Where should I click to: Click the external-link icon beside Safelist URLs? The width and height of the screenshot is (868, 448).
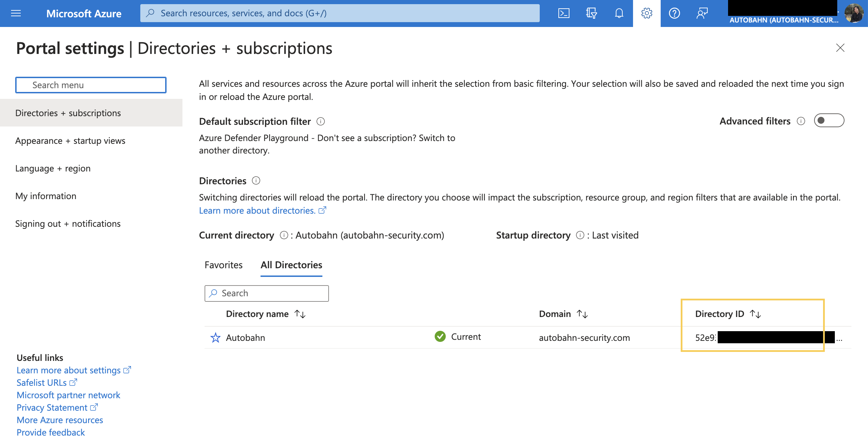[x=73, y=382]
